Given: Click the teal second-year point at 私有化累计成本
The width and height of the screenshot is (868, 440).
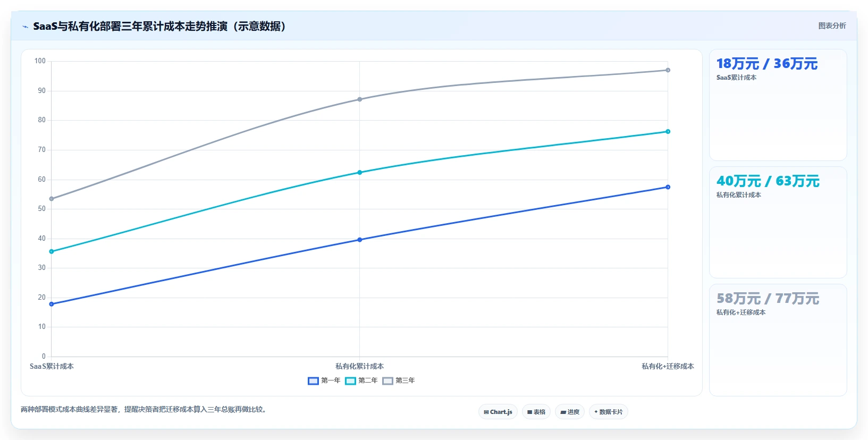Looking at the screenshot, I should 360,172.
